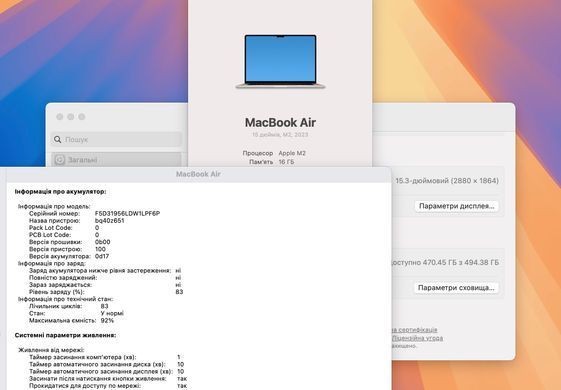
Task: Select the 'Повністю заряджений:' row label
Action: click(63, 278)
